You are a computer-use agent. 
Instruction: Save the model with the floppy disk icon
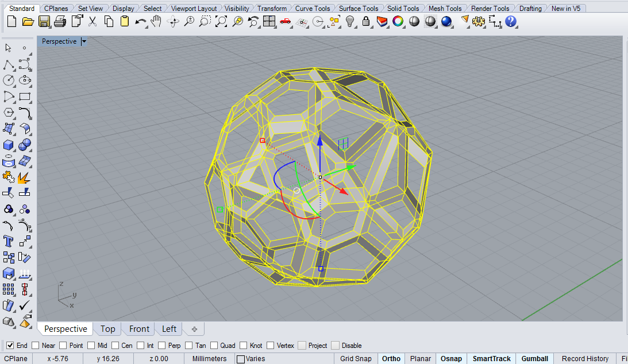tap(44, 21)
